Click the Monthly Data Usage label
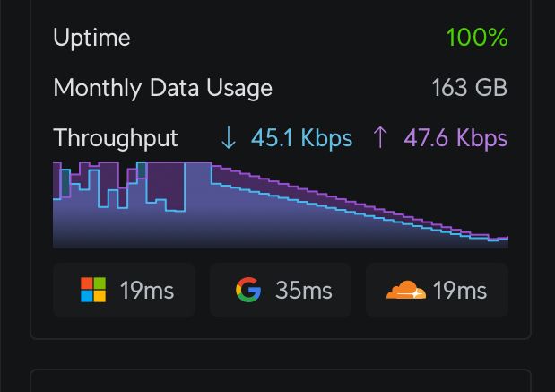The height and width of the screenshot is (392, 555). coord(162,88)
